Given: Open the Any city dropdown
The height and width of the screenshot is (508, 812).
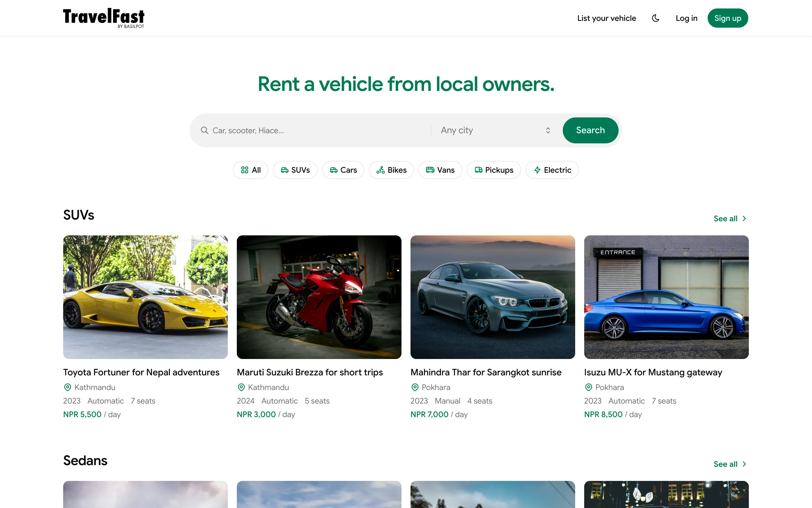Looking at the screenshot, I should (495, 130).
